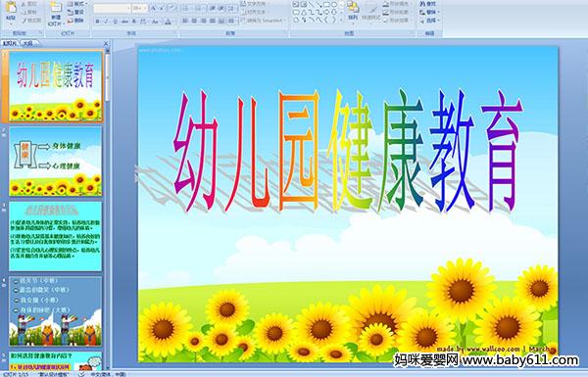588x377 pixels.
Task: Click the Paste button in the clipboard group
Action: (x=11, y=12)
